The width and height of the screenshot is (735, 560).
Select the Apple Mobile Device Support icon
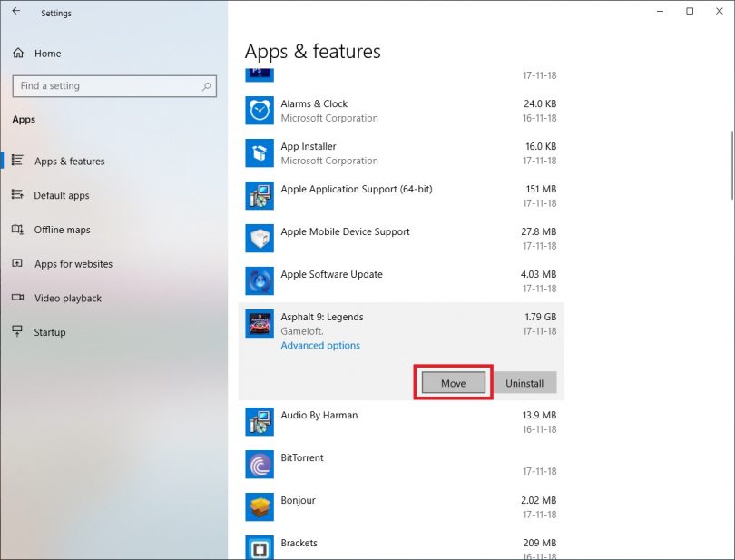pyautogui.click(x=259, y=239)
